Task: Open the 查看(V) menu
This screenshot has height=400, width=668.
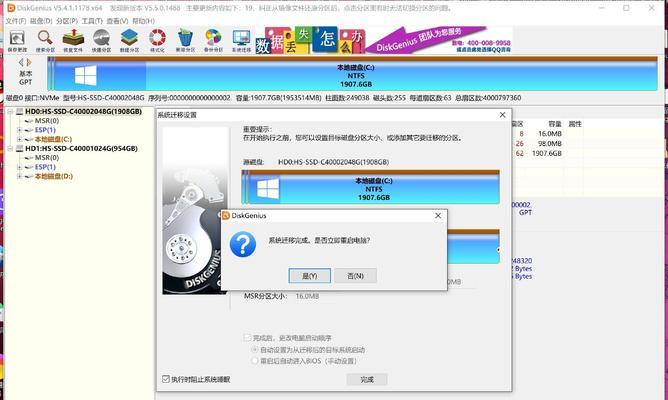Action: [117, 21]
